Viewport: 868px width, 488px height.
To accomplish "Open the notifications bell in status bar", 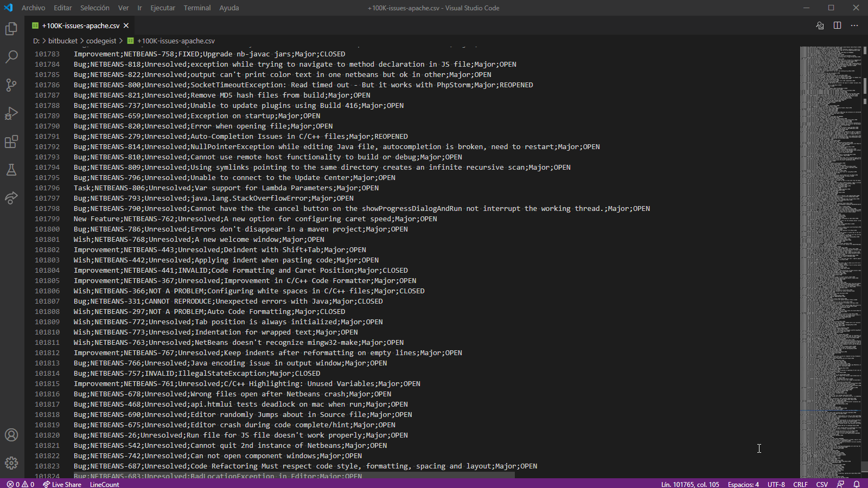I will [x=857, y=484].
